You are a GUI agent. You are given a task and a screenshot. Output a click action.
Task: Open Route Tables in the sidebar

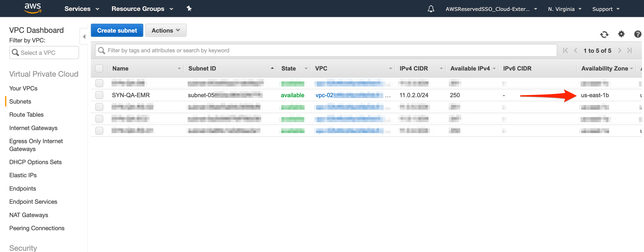pyautogui.click(x=26, y=115)
